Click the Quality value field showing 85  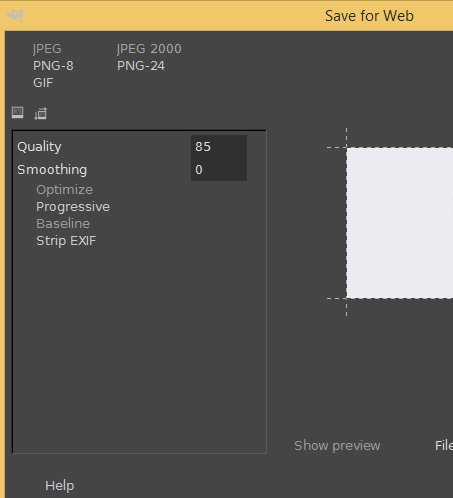[219, 147]
